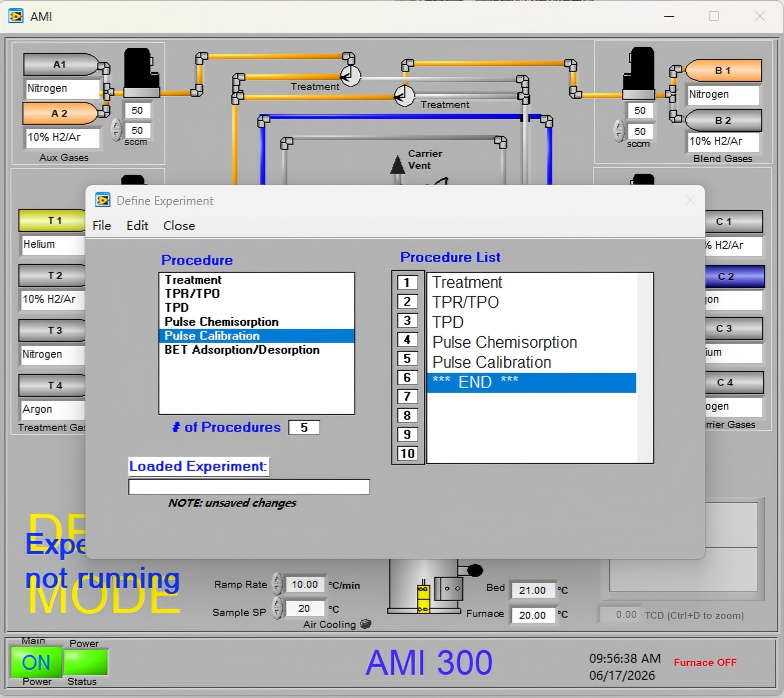Click the A1 Nitrogen gas cylinder icon
Image resolution: width=784 pixels, height=698 pixels.
click(x=60, y=64)
